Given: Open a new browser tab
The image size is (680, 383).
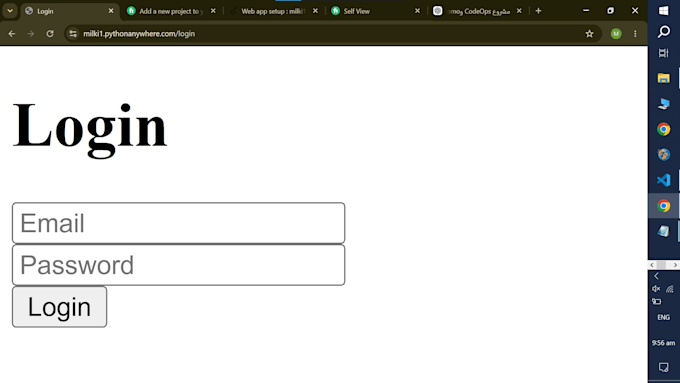Looking at the screenshot, I should (538, 11).
